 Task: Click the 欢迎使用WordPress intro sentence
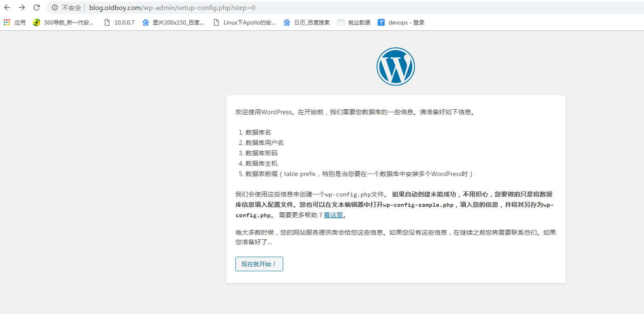coord(355,112)
